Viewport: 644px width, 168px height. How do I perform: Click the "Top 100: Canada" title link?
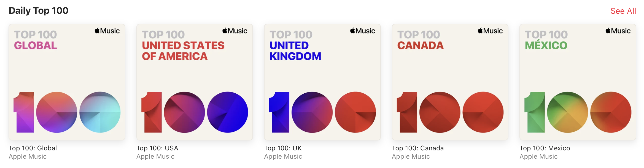[418, 148]
